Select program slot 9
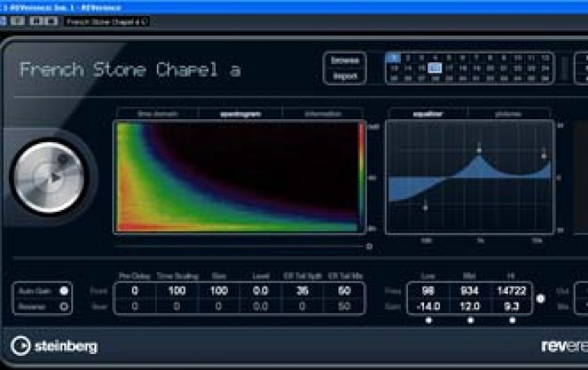This screenshot has width=588, height=370. click(504, 58)
